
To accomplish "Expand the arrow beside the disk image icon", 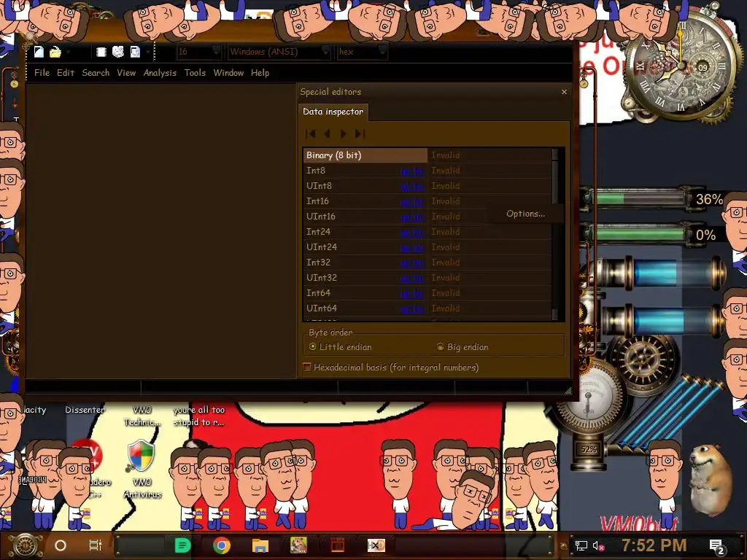I will (x=147, y=52).
